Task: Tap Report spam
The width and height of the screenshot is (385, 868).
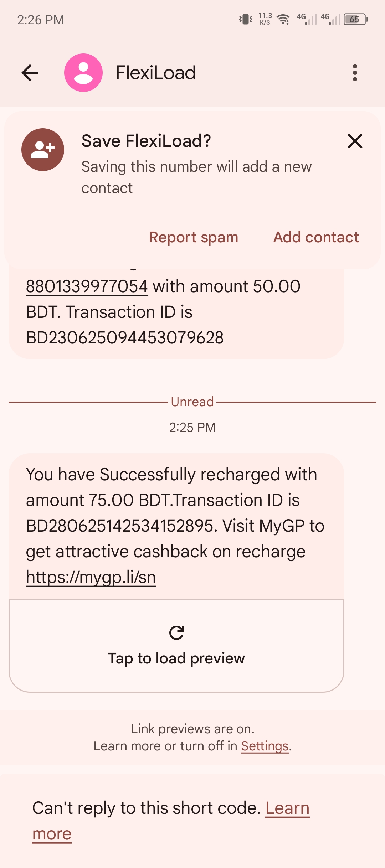Action: [194, 237]
